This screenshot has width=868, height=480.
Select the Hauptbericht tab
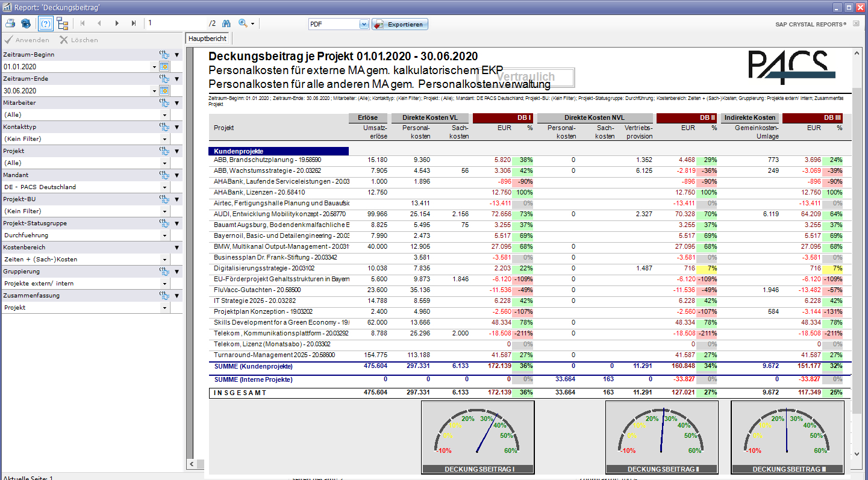pos(208,39)
